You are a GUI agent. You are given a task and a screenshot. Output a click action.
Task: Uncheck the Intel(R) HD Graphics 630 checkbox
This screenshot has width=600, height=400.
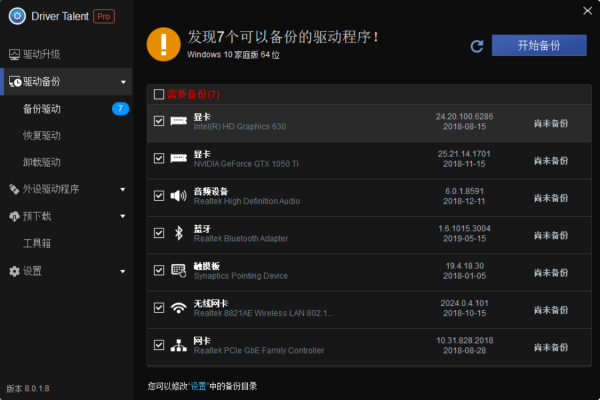(159, 121)
